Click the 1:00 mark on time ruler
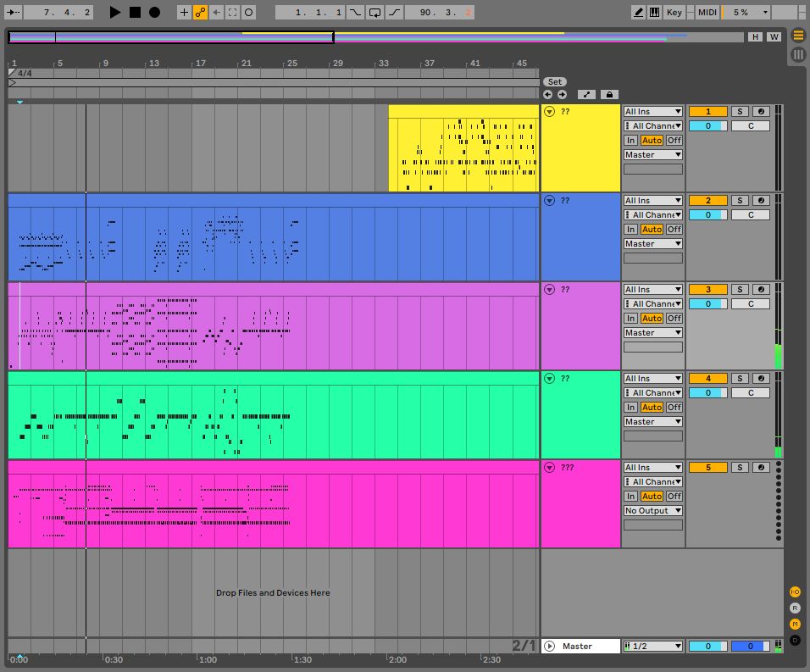810x672 pixels. pos(208,659)
